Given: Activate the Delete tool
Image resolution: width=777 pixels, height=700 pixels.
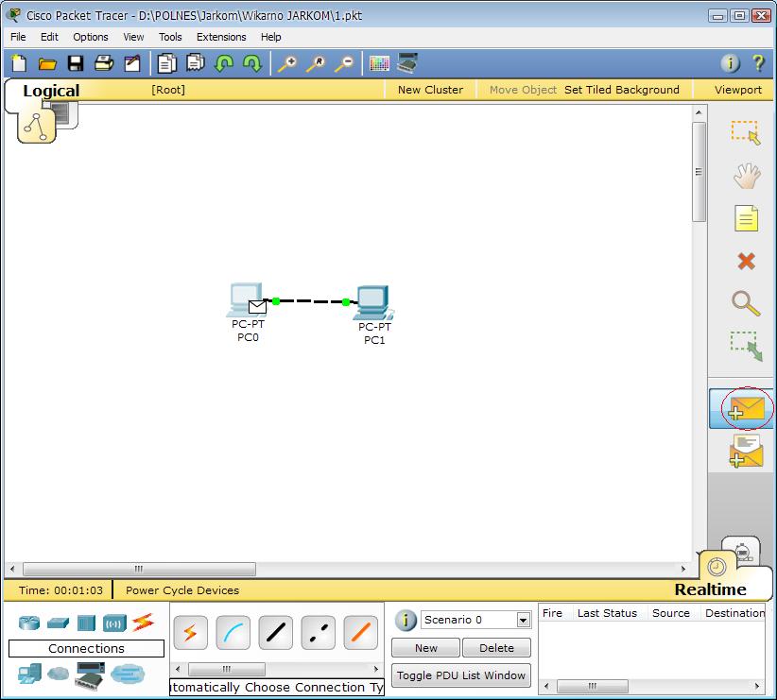Looking at the screenshot, I should (x=746, y=261).
